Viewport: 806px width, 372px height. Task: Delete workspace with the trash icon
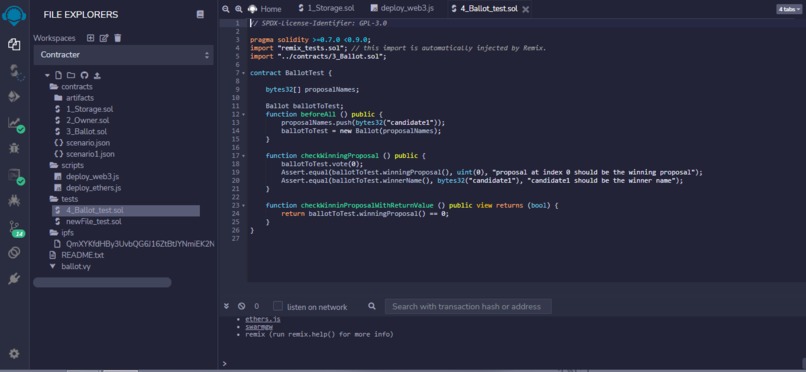pos(118,38)
